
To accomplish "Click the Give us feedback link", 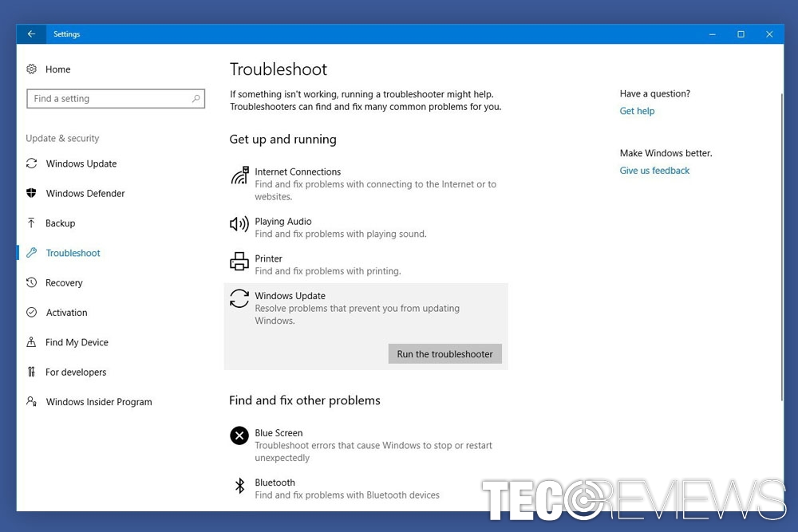I will pos(654,171).
